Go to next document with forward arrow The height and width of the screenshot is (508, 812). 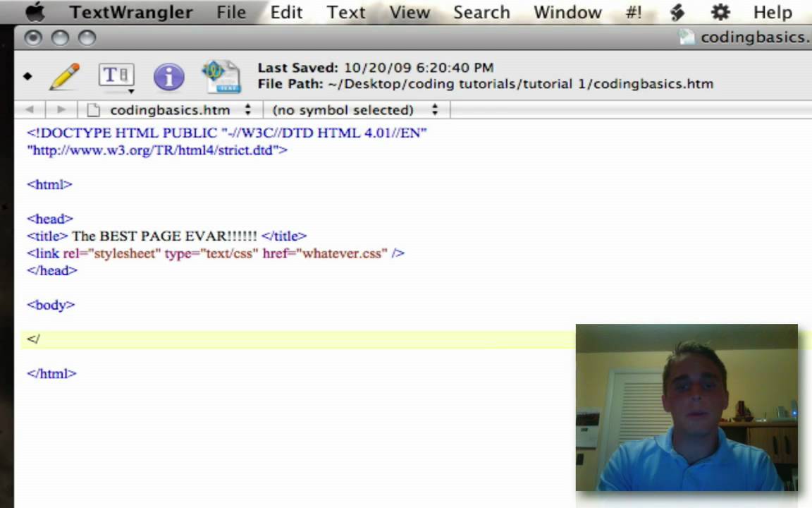click(x=61, y=109)
